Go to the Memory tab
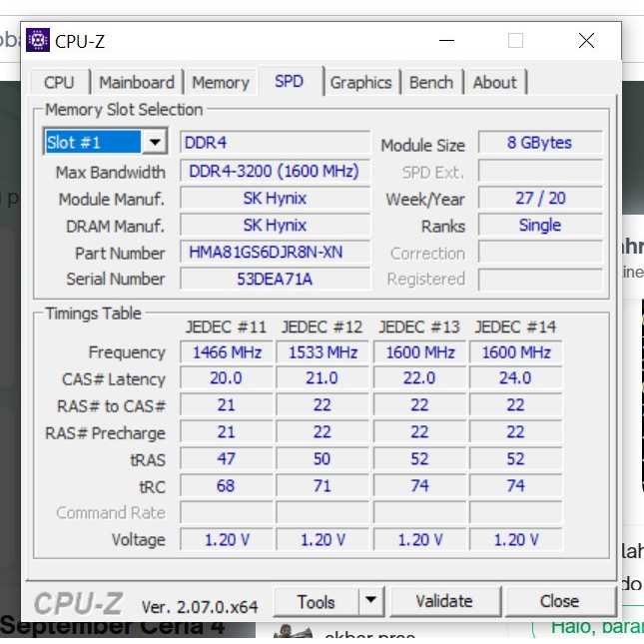Screen dimensions: 644x644 (x=221, y=83)
